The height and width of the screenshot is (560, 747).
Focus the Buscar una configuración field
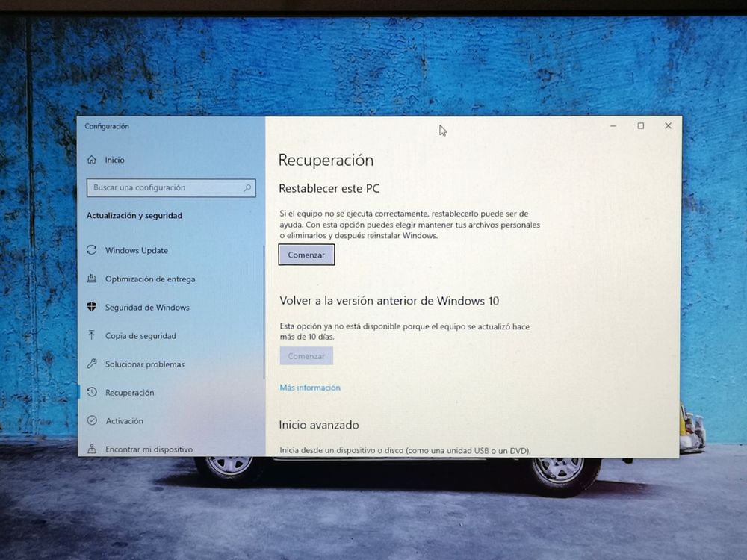click(x=164, y=188)
